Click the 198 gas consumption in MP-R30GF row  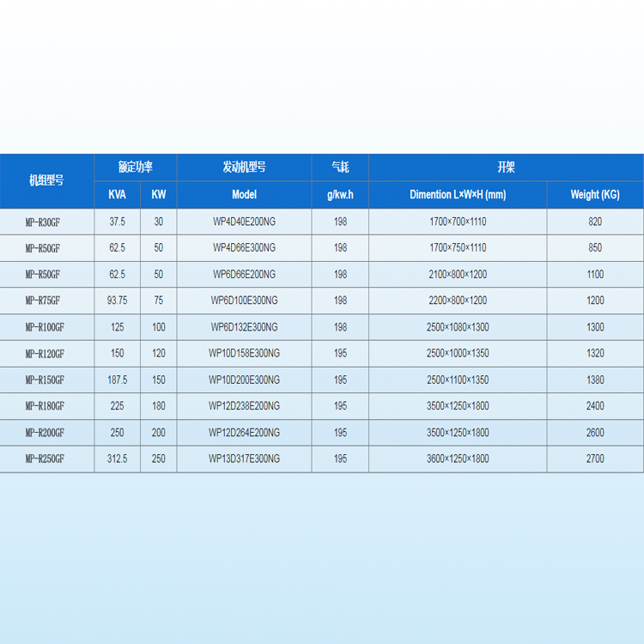click(x=340, y=222)
